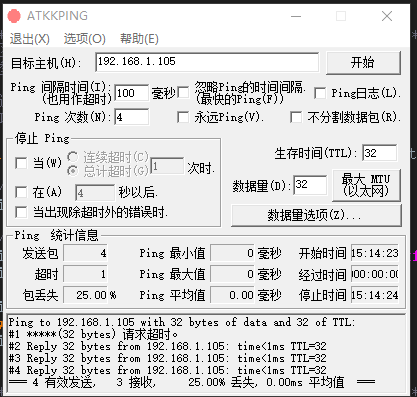Click the Ping 最大值 value field
This screenshot has height=397, width=417.
233,274
